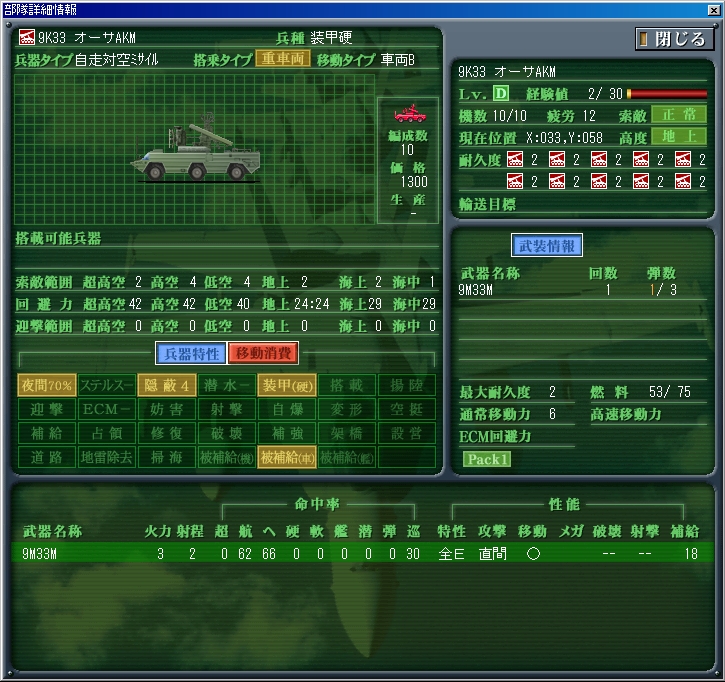This screenshot has height=682, width=725.
Task: Click the 迎撃 trait cell
Action: click(x=47, y=409)
